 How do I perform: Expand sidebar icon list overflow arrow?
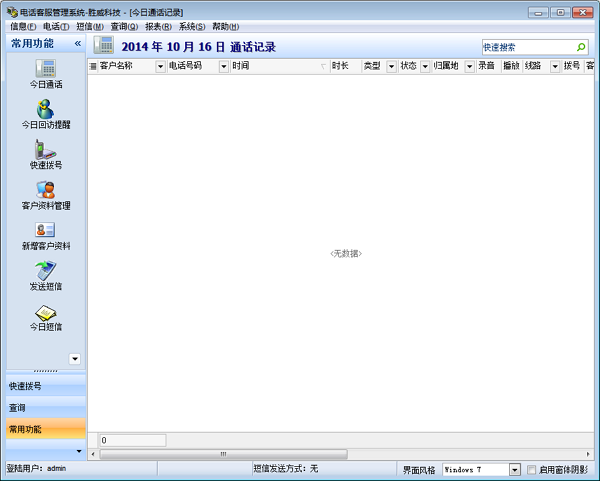[75, 359]
